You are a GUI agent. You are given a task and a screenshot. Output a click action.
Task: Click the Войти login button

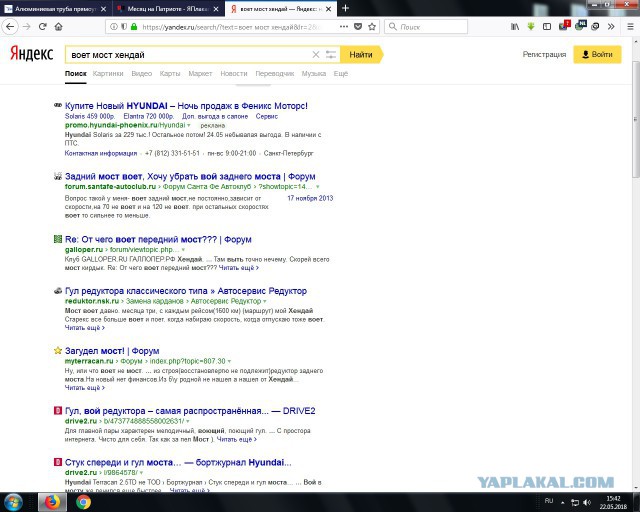click(597, 54)
